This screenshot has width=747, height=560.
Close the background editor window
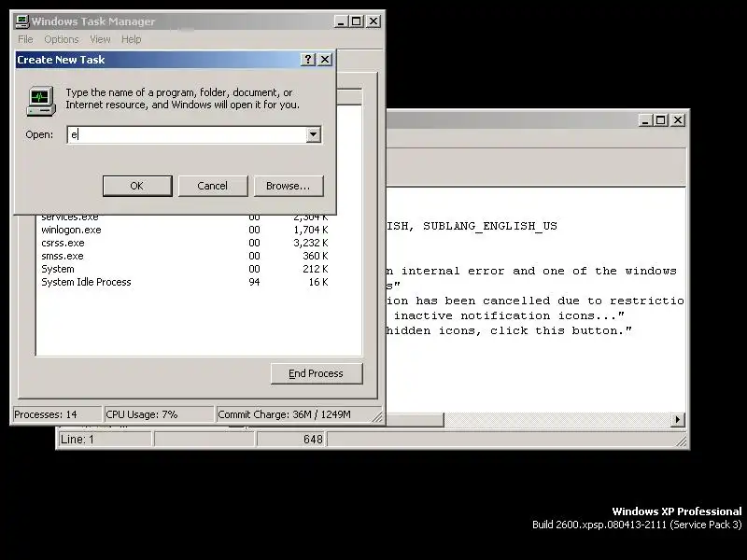(x=678, y=120)
